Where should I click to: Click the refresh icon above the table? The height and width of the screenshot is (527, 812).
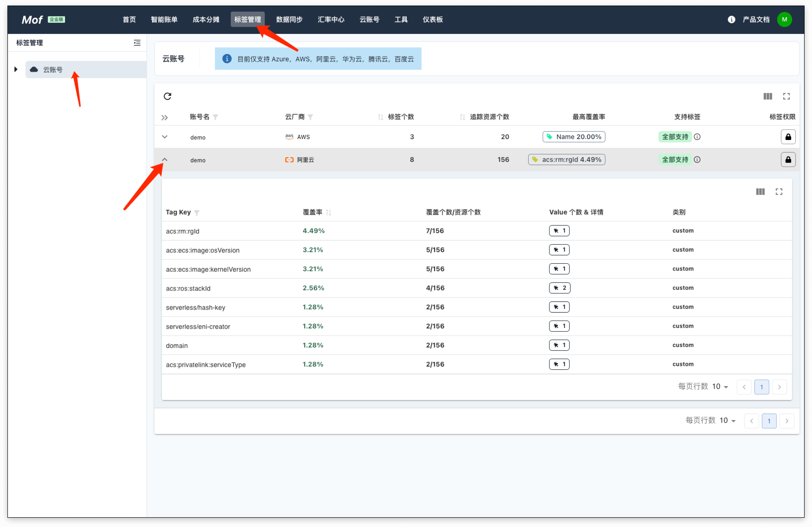tap(167, 96)
